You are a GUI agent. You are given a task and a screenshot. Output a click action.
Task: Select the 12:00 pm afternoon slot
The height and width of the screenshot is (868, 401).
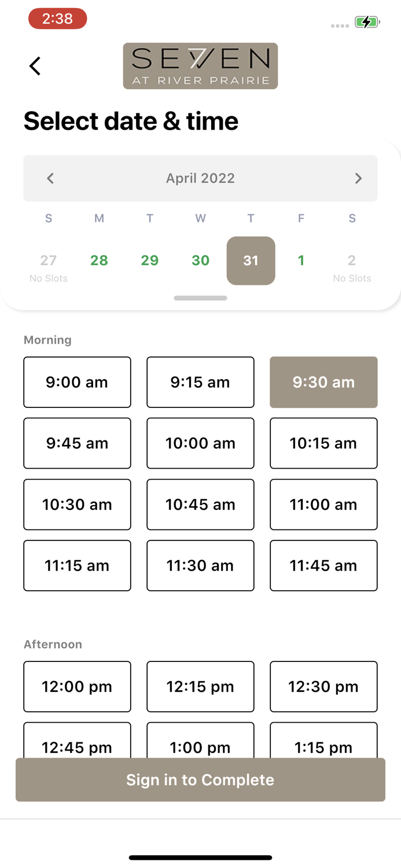click(x=77, y=687)
